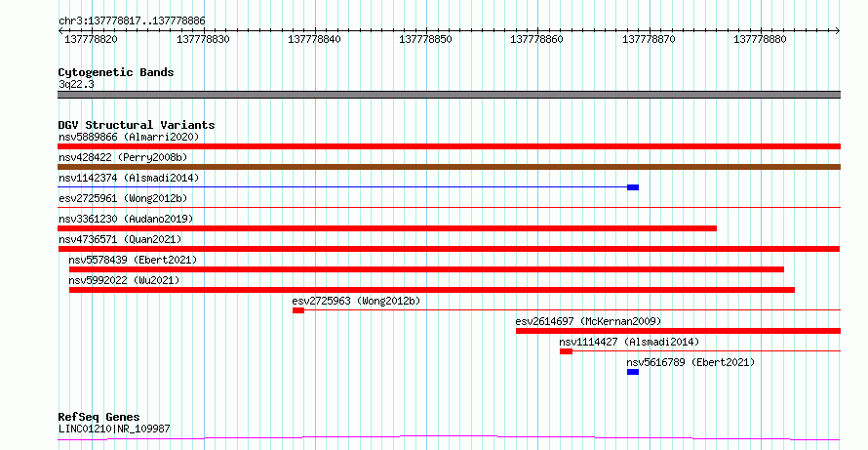Open variant nsv1114427 (Alsmadi2014) label
This screenshot has height=450, width=868.
click(629, 342)
